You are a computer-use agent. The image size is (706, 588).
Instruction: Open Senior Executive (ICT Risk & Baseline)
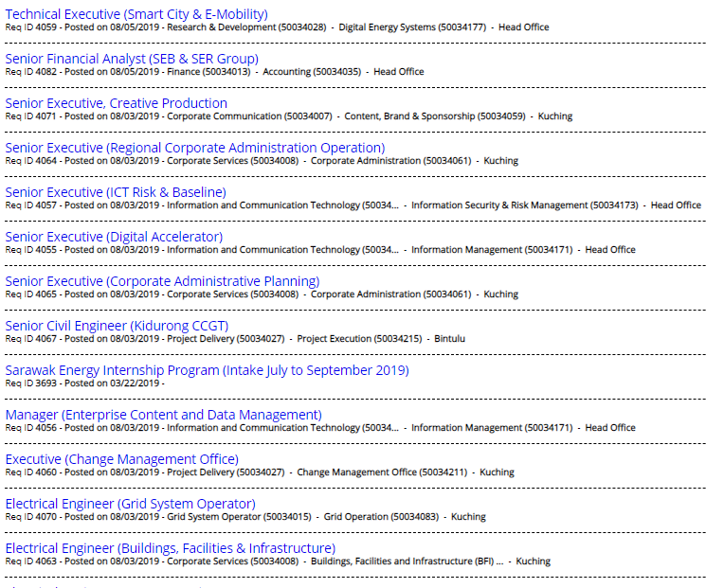116,192
